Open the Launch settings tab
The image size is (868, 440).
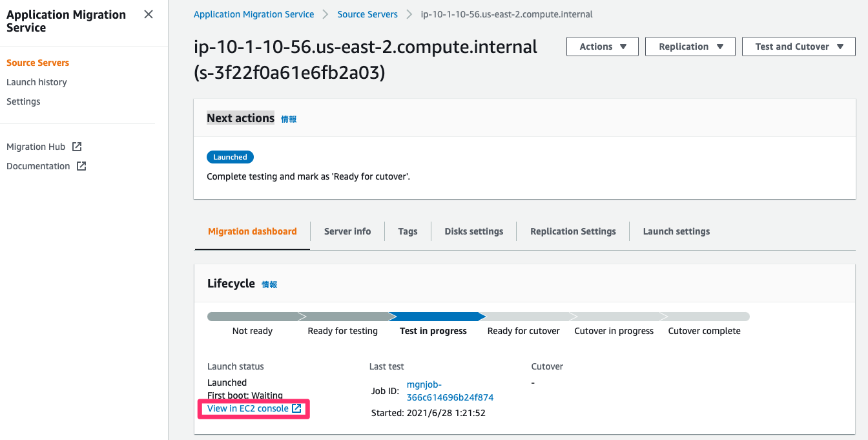point(676,231)
